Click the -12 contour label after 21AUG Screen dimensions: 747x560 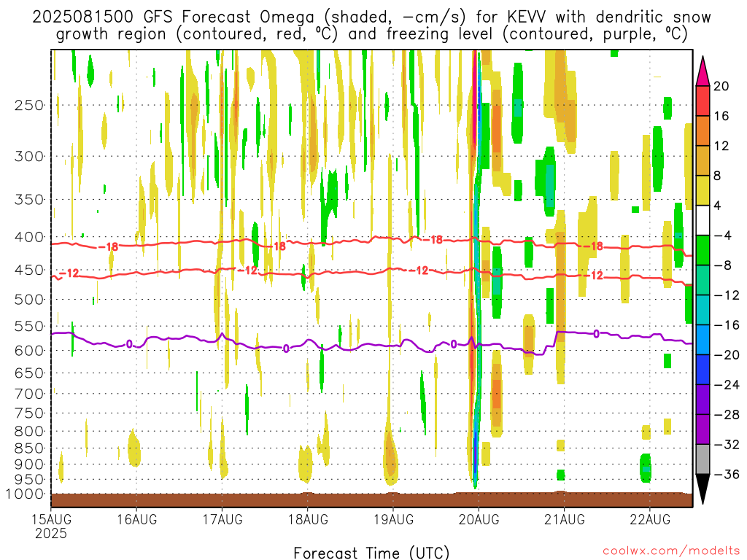coord(594,275)
